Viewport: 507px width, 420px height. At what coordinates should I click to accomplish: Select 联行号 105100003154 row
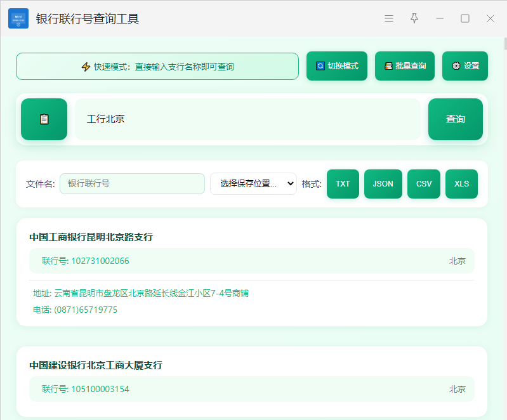pyautogui.click(x=251, y=389)
